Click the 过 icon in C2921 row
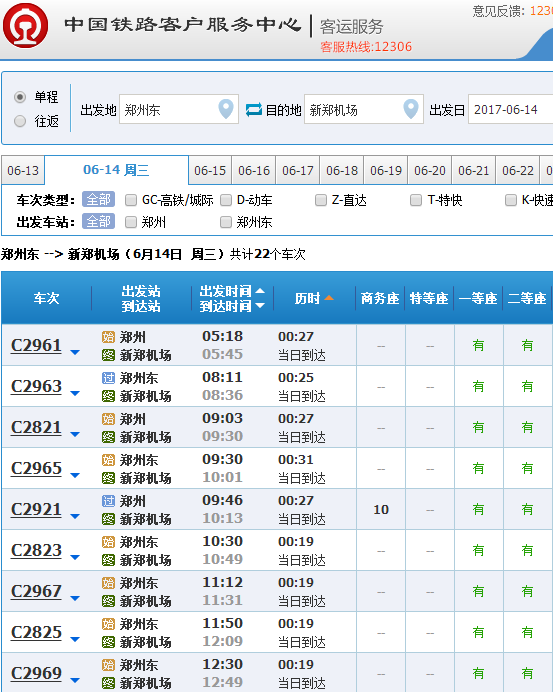 pyautogui.click(x=108, y=501)
